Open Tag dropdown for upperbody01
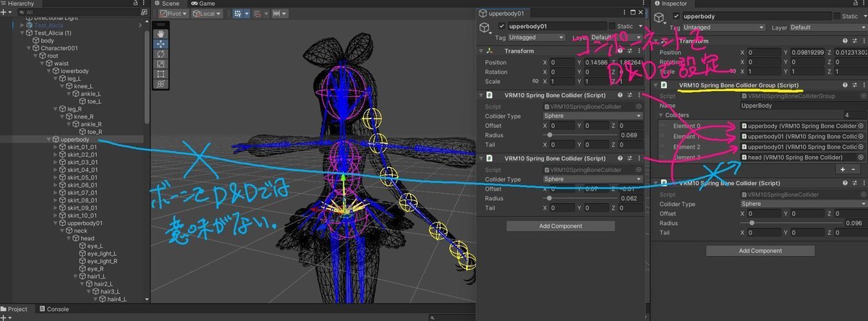 [x=538, y=36]
